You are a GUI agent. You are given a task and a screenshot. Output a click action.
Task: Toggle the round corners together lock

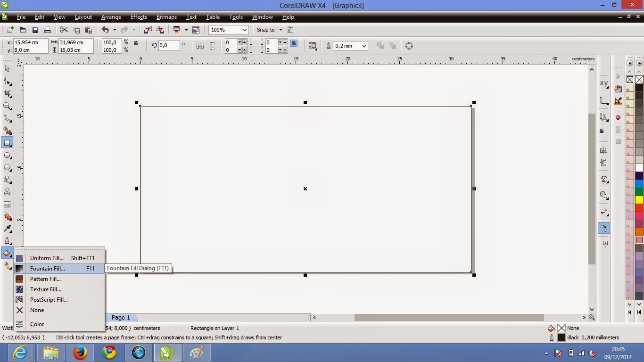coord(294,43)
